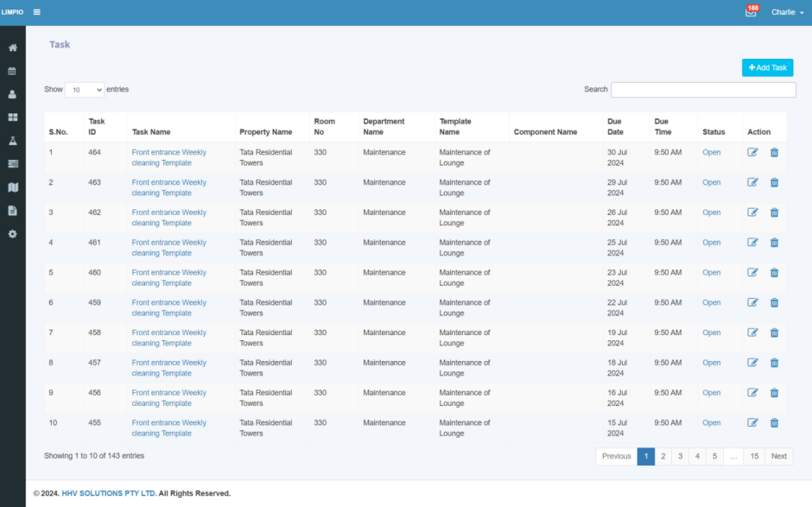
Task: Delete task 455
Action: 774,422
